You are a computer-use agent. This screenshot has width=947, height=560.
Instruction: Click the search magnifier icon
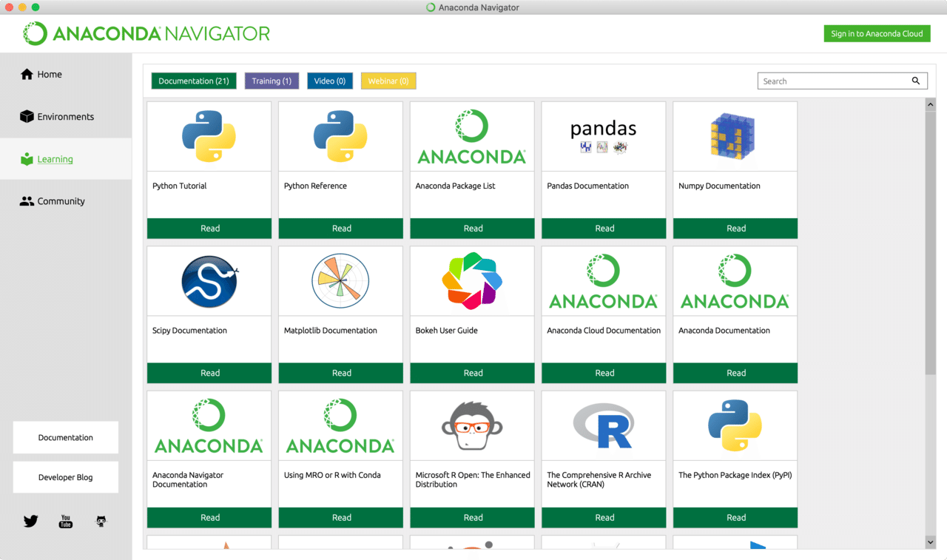click(x=916, y=81)
